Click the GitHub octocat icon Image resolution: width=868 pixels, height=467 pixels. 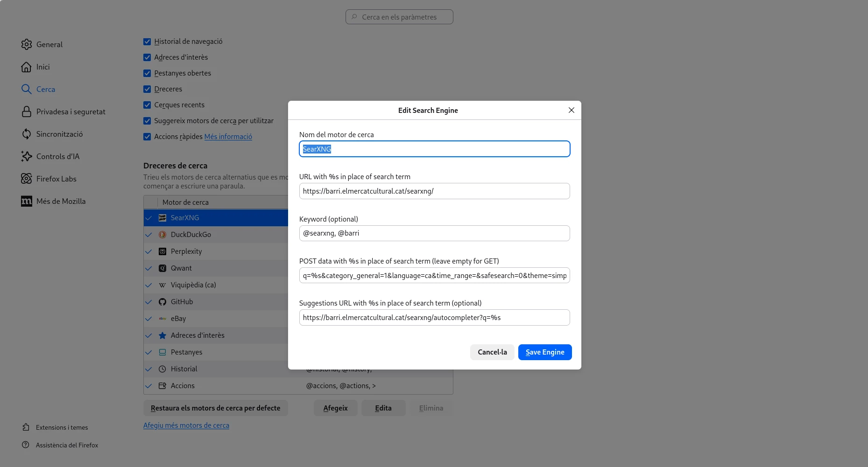162,302
